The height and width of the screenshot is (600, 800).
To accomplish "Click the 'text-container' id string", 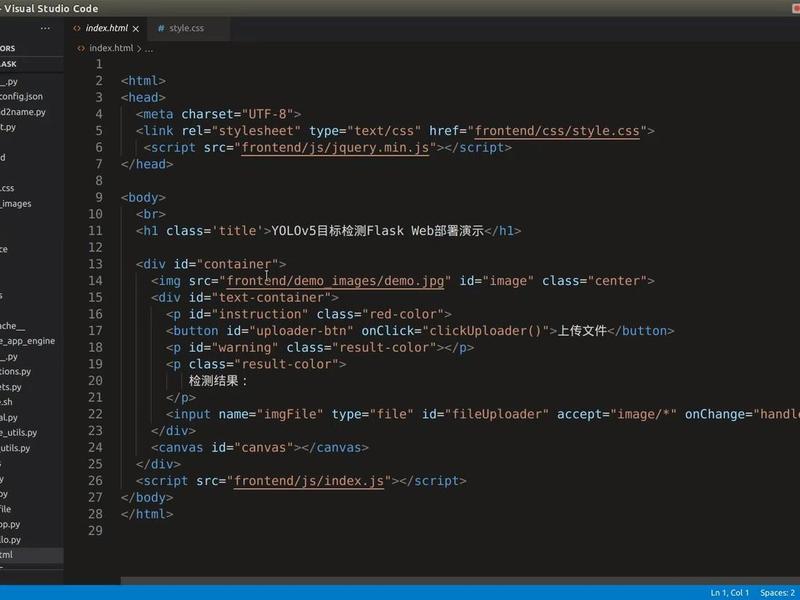I will pos(271,298).
